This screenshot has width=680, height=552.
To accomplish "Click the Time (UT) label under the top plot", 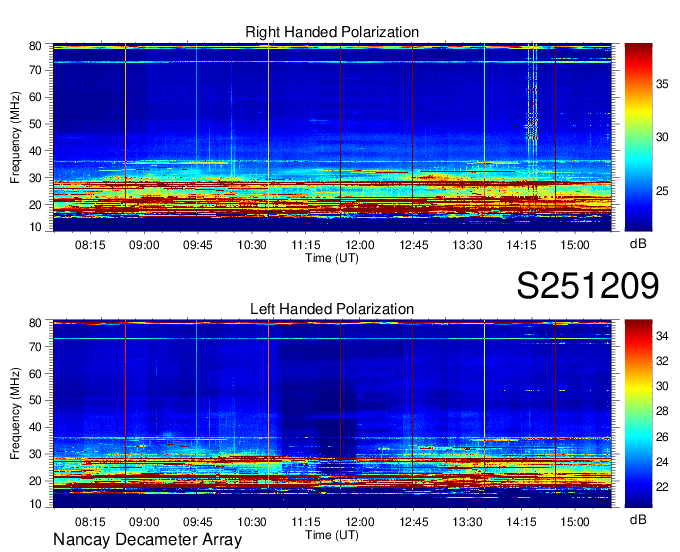I will (x=332, y=257).
